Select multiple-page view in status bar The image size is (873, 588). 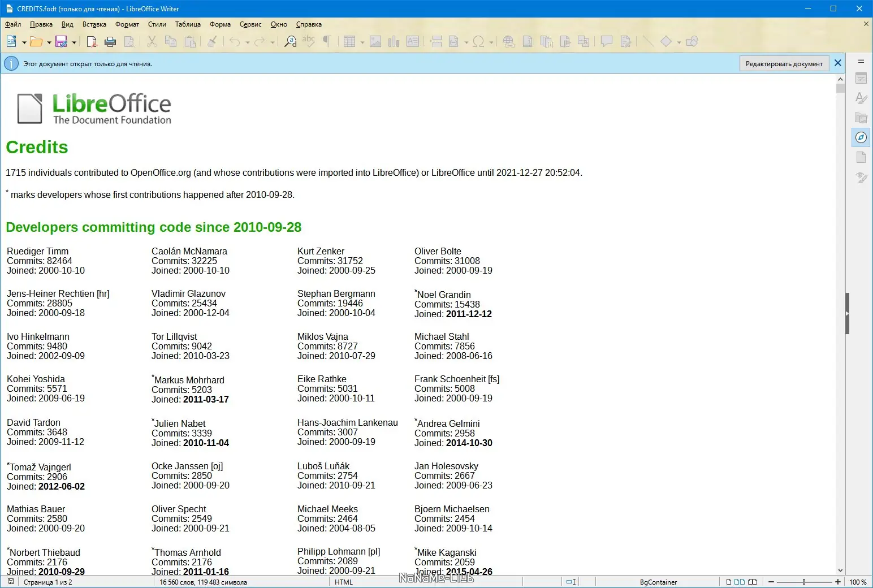tap(740, 582)
